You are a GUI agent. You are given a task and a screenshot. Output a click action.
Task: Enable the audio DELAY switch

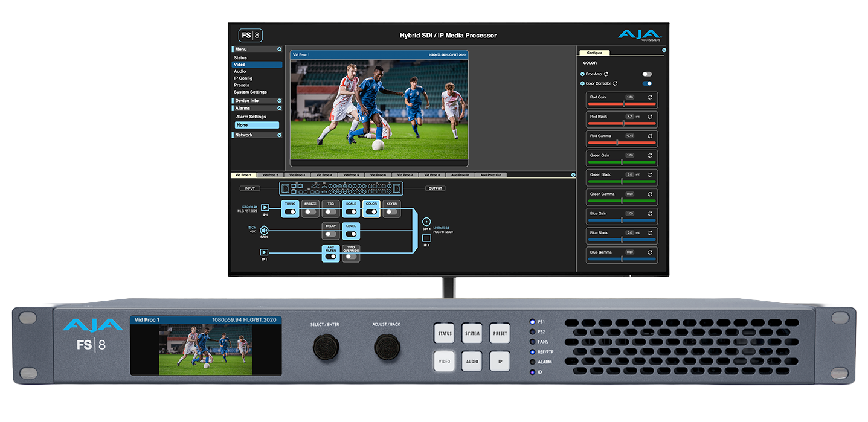331,234
